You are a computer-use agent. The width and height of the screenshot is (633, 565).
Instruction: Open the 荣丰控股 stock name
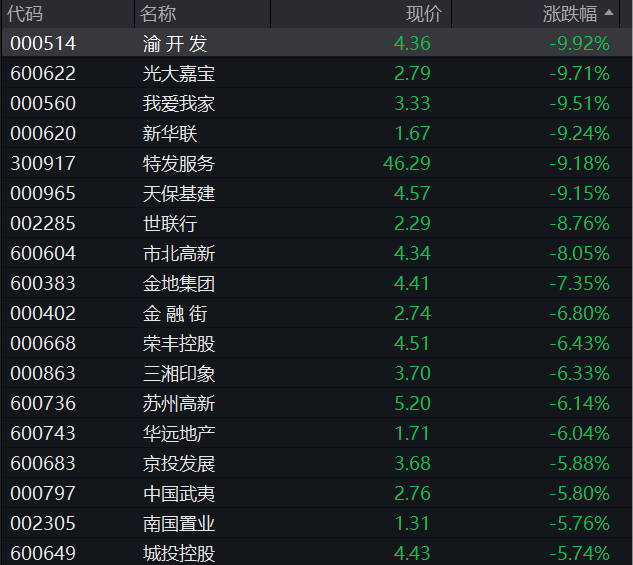pos(179,343)
